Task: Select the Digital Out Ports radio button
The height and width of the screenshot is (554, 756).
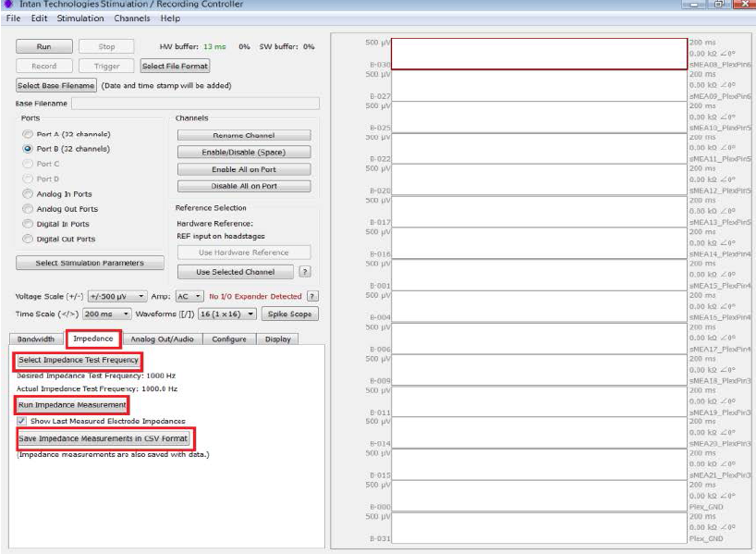Action: 28,239
